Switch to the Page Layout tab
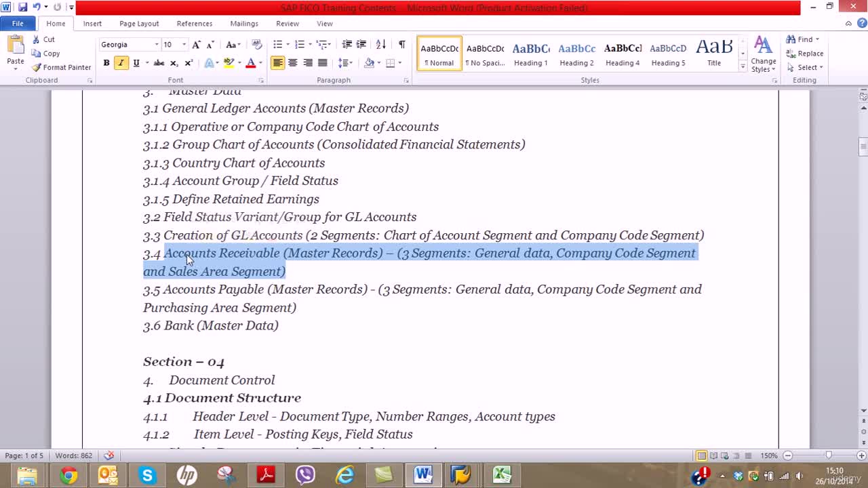 139,24
